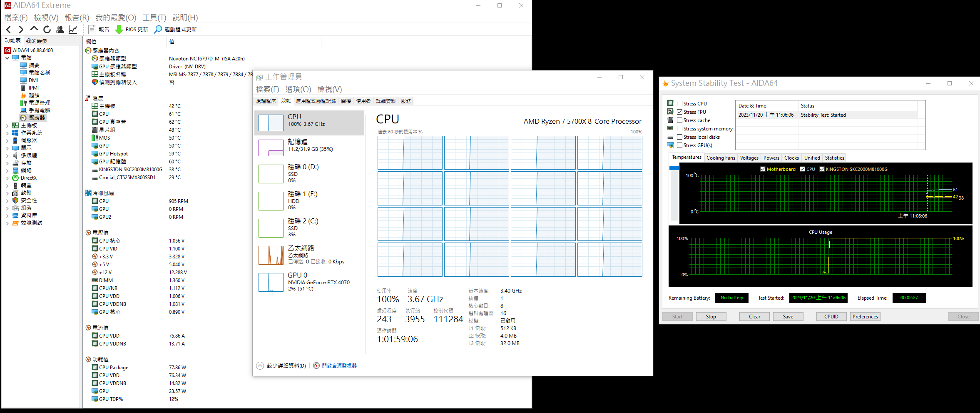980x413 pixels.
Task: Uncheck the Stress FPU checkbox
Action: click(x=679, y=112)
